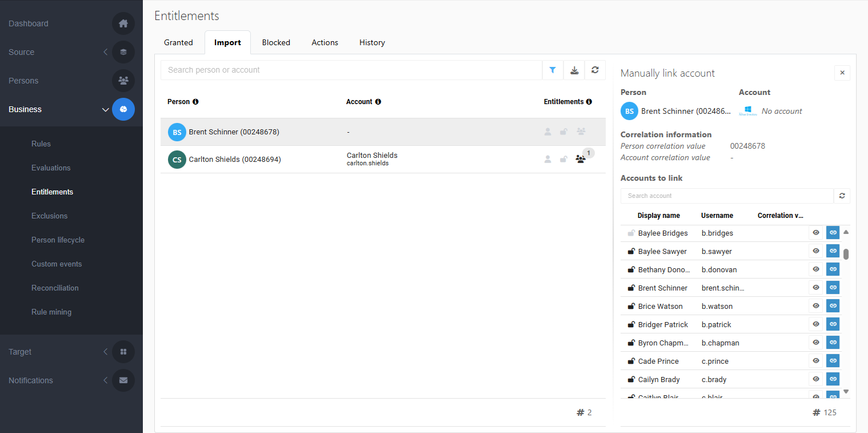Click the Persons group icon in sidebar
The width and height of the screenshot is (868, 433).
[123, 81]
